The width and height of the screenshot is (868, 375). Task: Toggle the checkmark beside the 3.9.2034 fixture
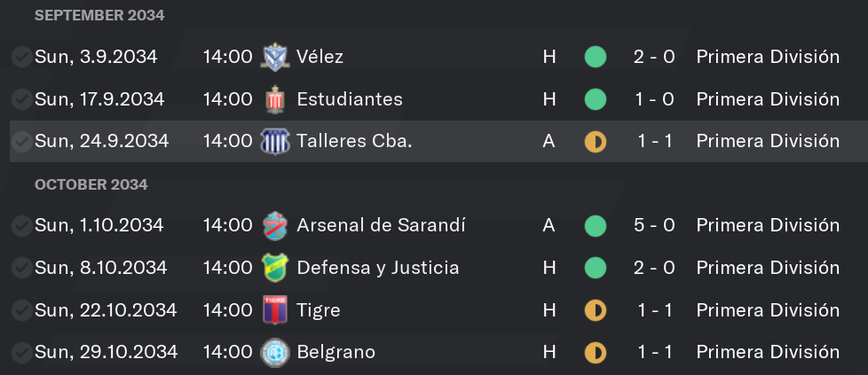pos(21,57)
